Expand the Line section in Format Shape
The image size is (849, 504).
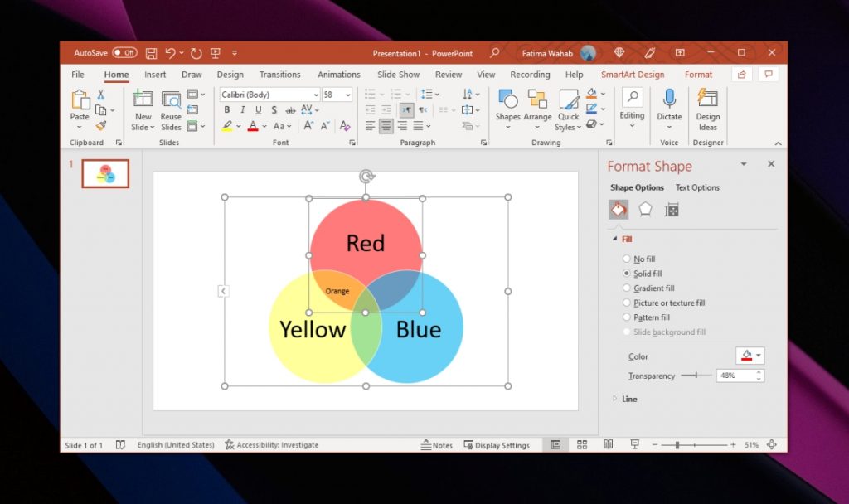pyautogui.click(x=614, y=399)
